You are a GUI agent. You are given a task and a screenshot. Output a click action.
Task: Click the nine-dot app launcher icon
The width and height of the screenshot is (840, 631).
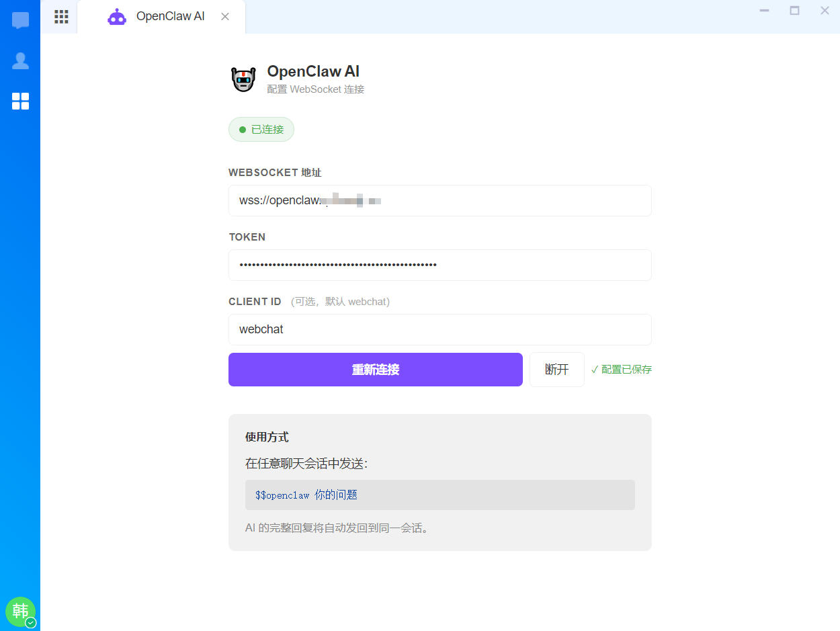pyautogui.click(x=61, y=17)
